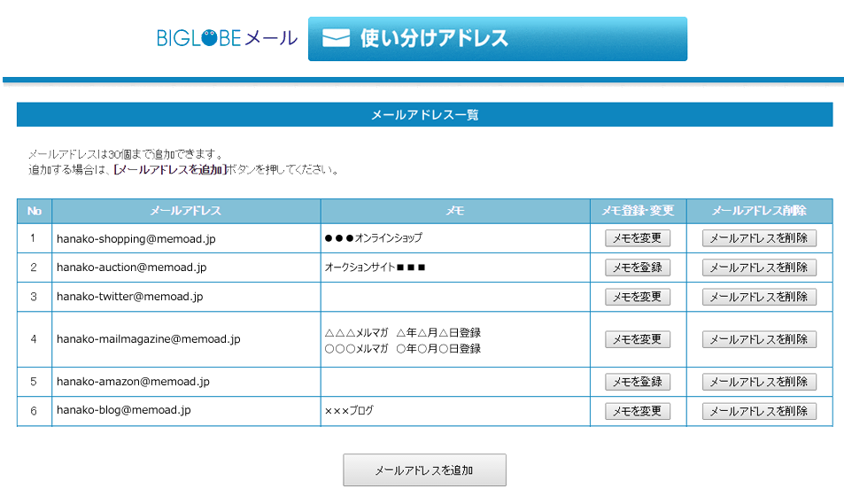Register memo for hanako-auction@memoad.jp
Image resolution: width=844 pixels, height=504 pixels.
(638, 268)
